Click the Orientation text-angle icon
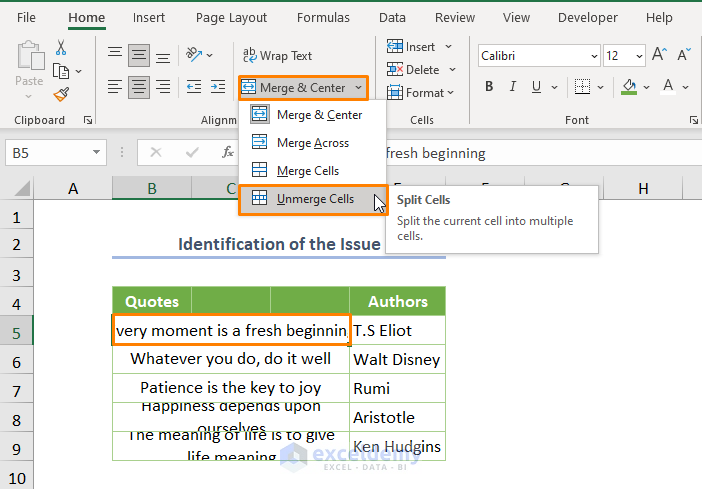Viewport: 702px width, 489px height. (195, 55)
